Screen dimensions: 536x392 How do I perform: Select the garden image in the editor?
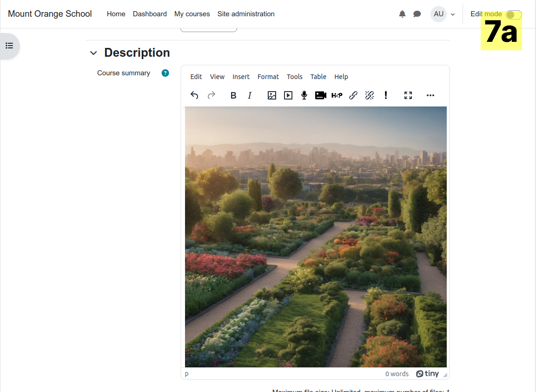[316, 237]
